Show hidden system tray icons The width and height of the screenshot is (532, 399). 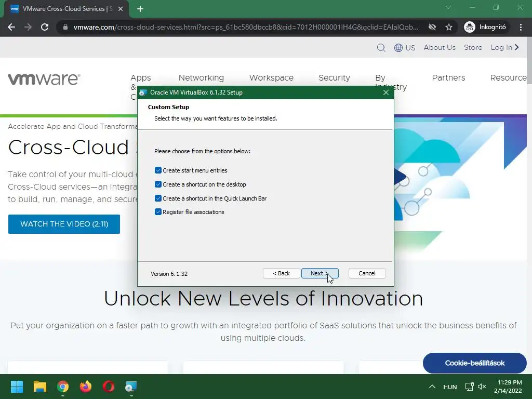pyautogui.click(x=432, y=387)
